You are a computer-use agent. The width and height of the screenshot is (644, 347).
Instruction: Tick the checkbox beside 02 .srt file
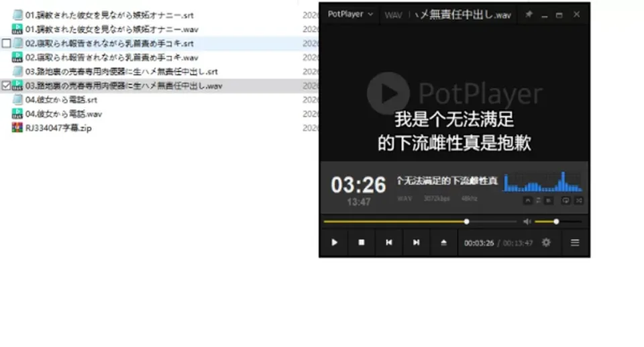6,43
